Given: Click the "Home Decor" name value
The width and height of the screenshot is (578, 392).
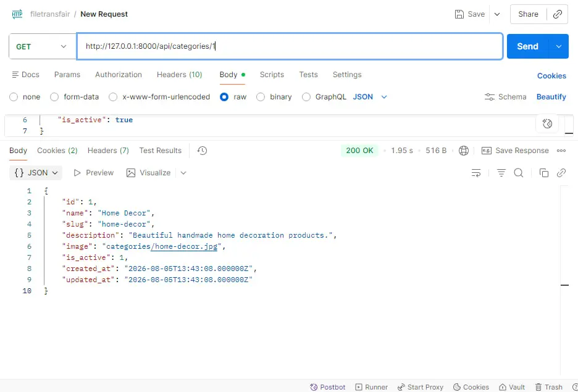Looking at the screenshot, I should tap(124, 213).
